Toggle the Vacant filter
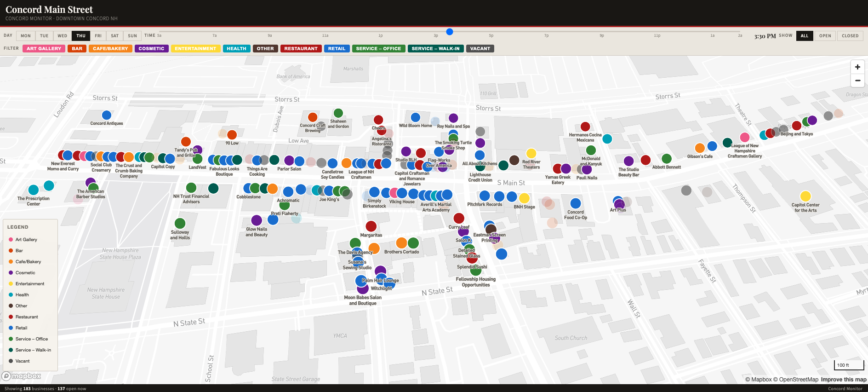This screenshot has width=868, height=392. click(x=480, y=48)
